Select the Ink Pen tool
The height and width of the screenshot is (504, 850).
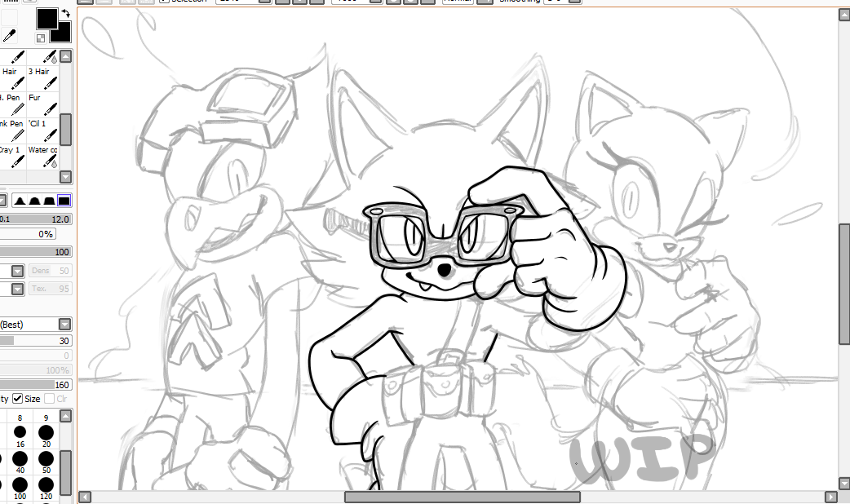[x=12, y=130]
